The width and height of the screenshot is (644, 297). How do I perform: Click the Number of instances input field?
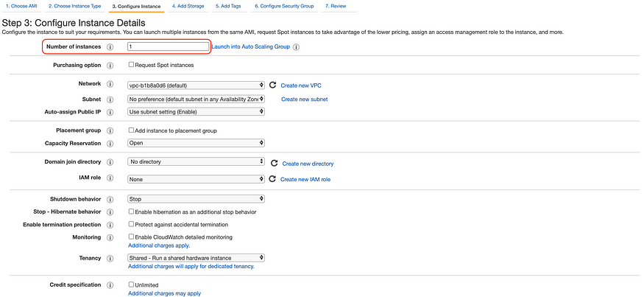pyautogui.click(x=167, y=46)
